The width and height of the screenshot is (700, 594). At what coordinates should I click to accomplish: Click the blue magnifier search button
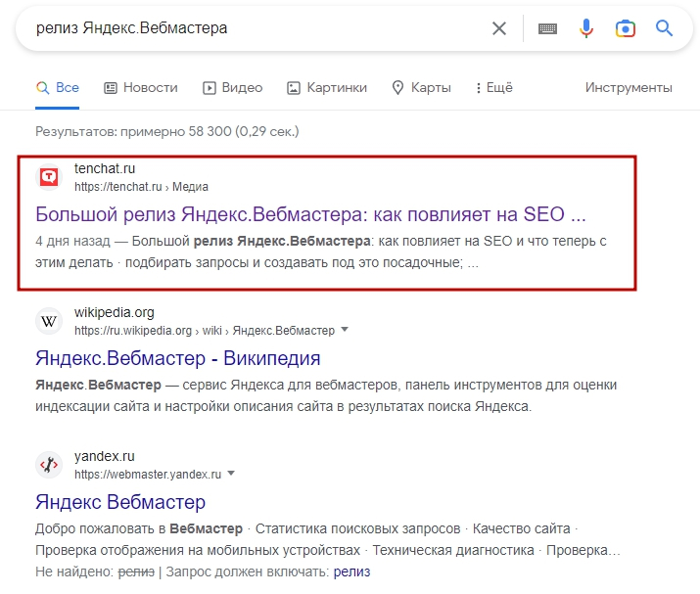[x=665, y=28]
